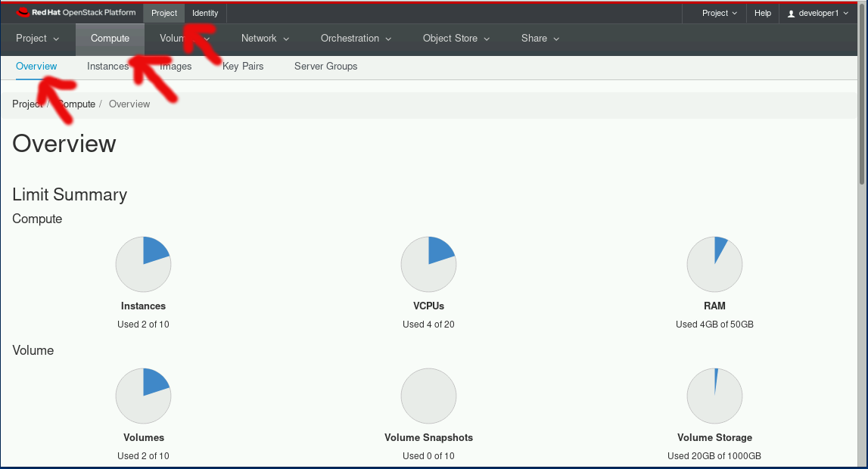Click the Volume Snapshots pie chart
Image resolution: width=868 pixels, height=469 pixels.
(428, 396)
